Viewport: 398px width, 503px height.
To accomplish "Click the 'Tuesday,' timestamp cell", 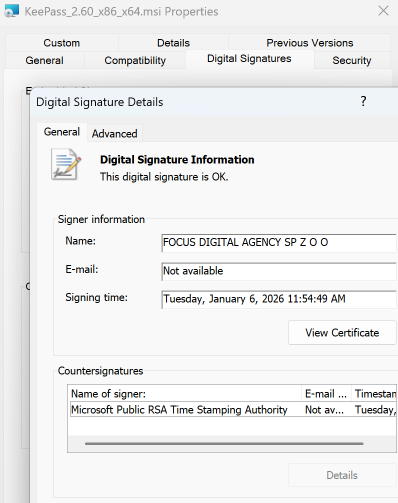I will tap(375, 410).
